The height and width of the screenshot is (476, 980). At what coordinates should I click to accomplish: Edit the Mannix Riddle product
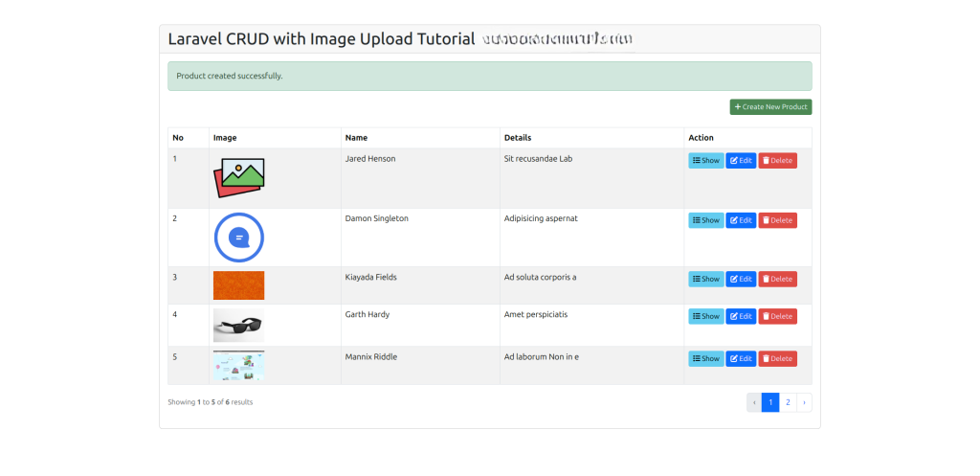click(x=742, y=358)
